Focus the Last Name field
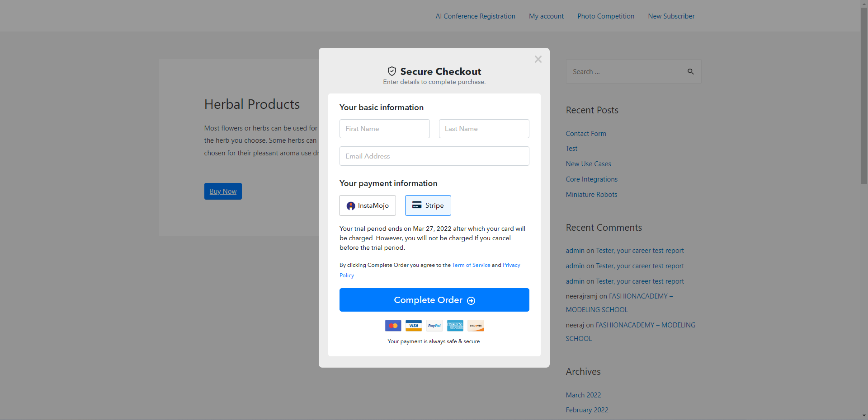 (484, 129)
